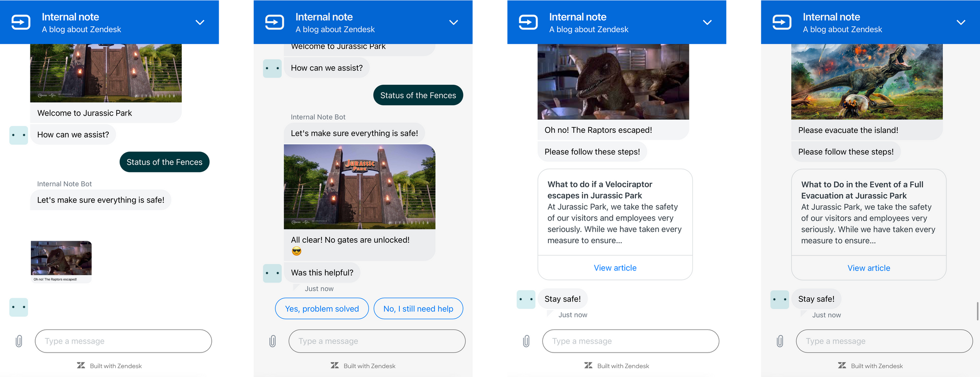Open View article under the Velociraptor escape card
This screenshot has width=980, height=377.
[x=615, y=268]
